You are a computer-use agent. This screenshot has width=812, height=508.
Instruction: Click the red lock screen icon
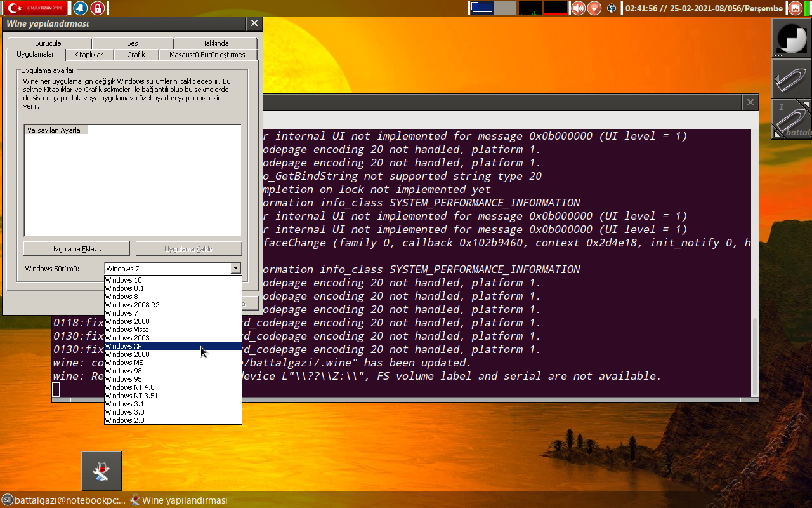pyautogui.click(x=97, y=8)
